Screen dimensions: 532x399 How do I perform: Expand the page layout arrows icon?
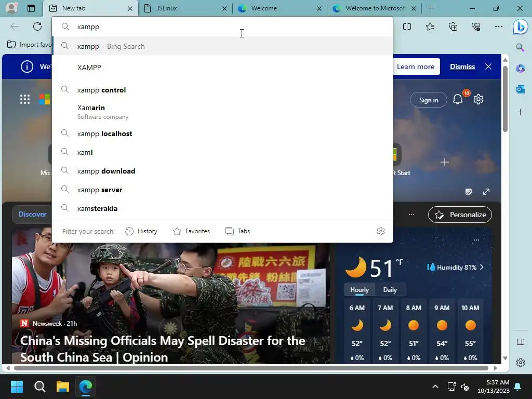tap(486, 192)
